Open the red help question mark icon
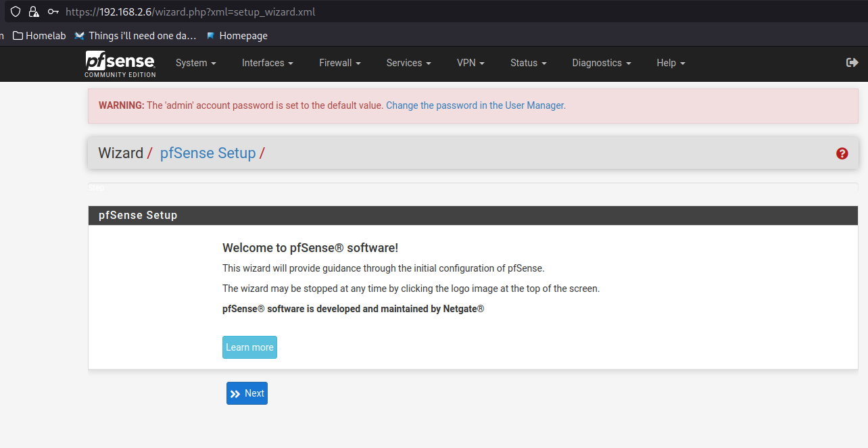The height and width of the screenshot is (448, 868). (x=842, y=153)
